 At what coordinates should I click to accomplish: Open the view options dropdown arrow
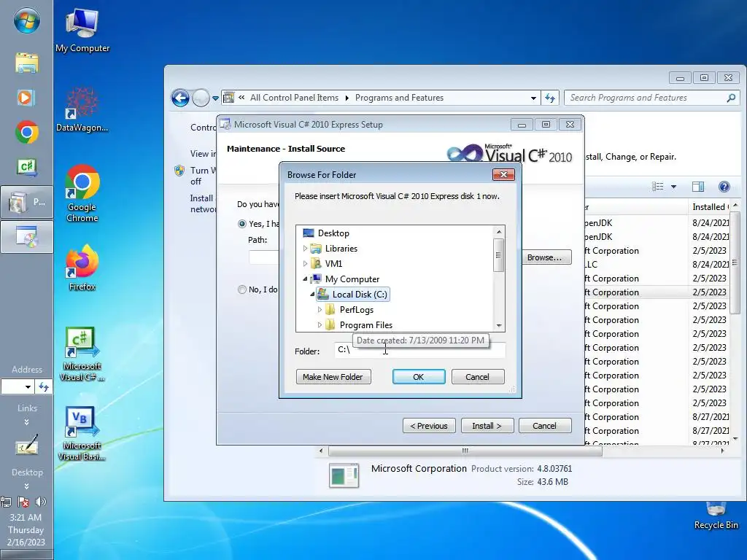[673, 187]
